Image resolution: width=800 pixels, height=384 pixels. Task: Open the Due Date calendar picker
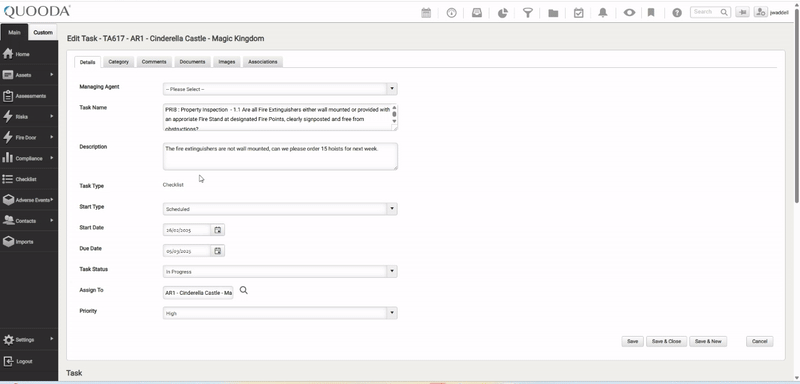coord(218,251)
